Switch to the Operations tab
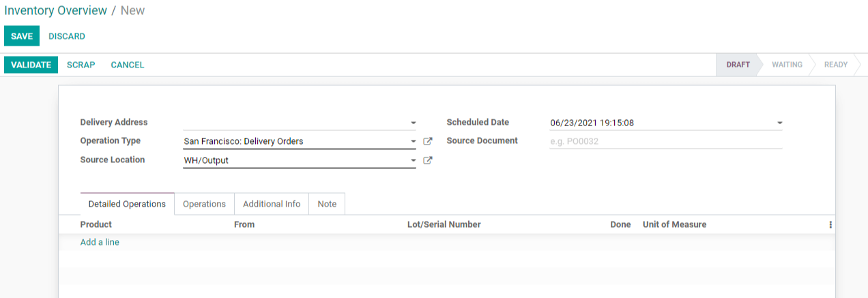 tap(204, 204)
